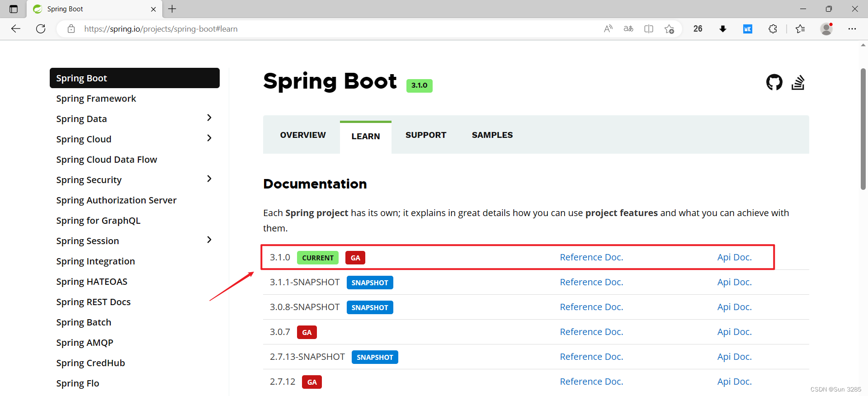868x396 pixels.
Task: Open the tab actions menu icon
Action: (14, 9)
